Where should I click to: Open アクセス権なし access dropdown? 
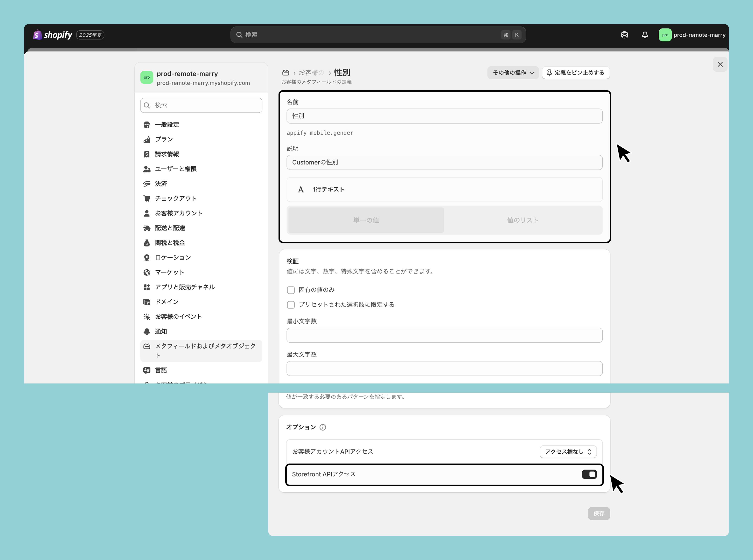point(568,451)
